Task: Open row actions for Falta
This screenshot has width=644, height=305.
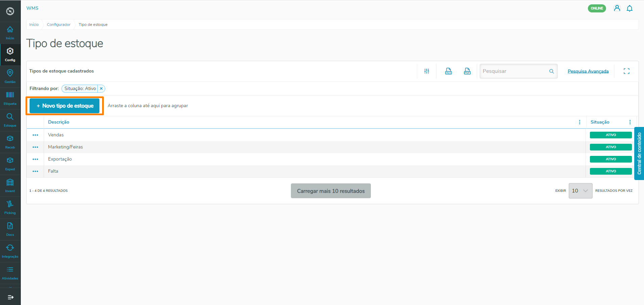Action: pyautogui.click(x=35, y=171)
